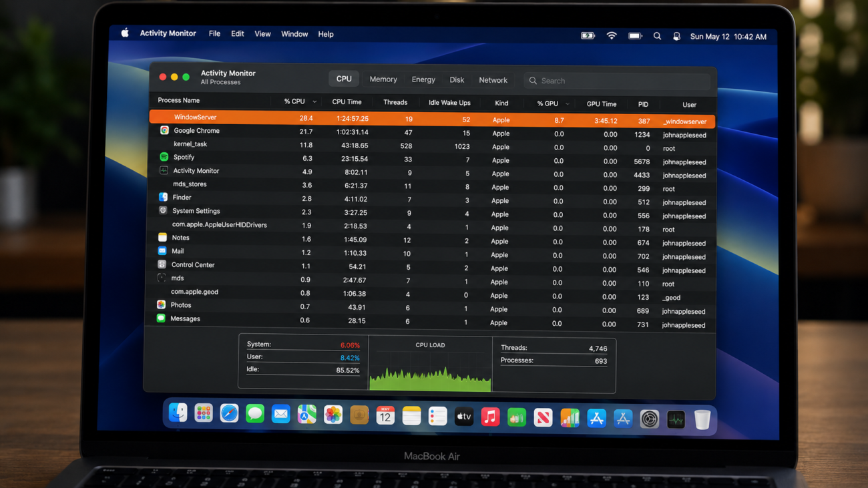Open Mail from the Dock
The width and height of the screenshot is (868, 488).
(281, 415)
